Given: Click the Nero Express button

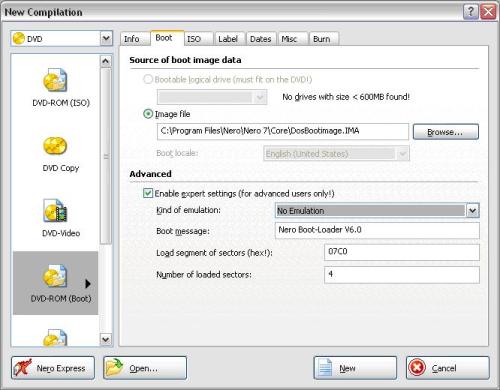Looking at the screenshot, I should [53, 368].
